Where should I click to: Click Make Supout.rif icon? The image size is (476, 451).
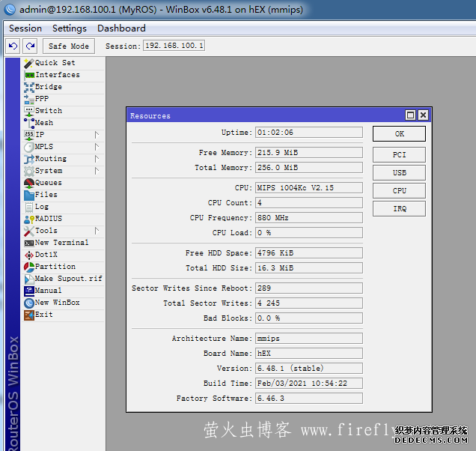pyautogui.click(x=29, y=279)
